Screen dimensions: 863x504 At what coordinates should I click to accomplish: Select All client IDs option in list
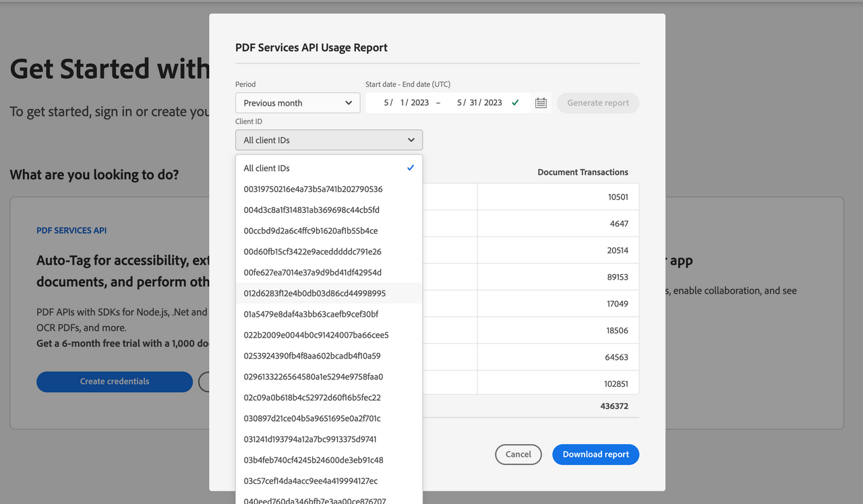(329, 168)
